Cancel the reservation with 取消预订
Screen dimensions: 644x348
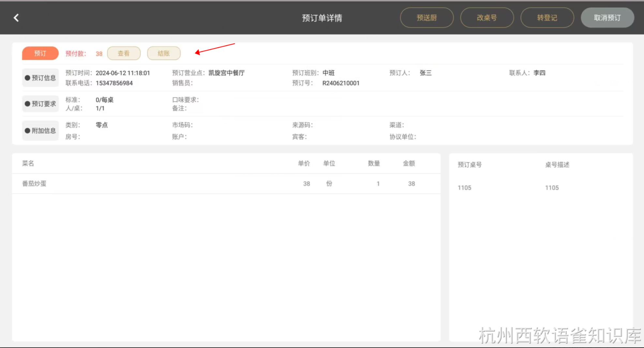[607, 18]
